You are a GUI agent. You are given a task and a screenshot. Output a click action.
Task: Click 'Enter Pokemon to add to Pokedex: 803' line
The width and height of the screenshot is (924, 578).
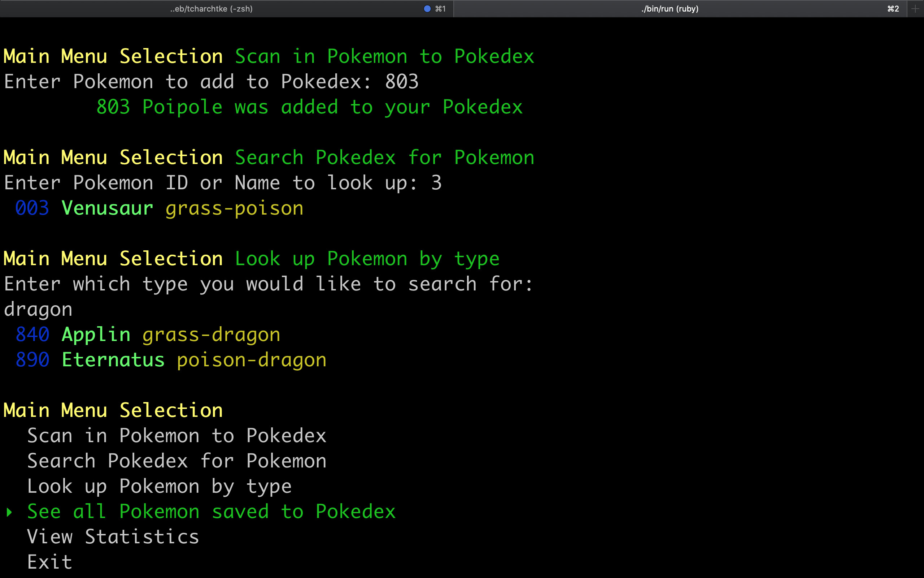[211, 81]
